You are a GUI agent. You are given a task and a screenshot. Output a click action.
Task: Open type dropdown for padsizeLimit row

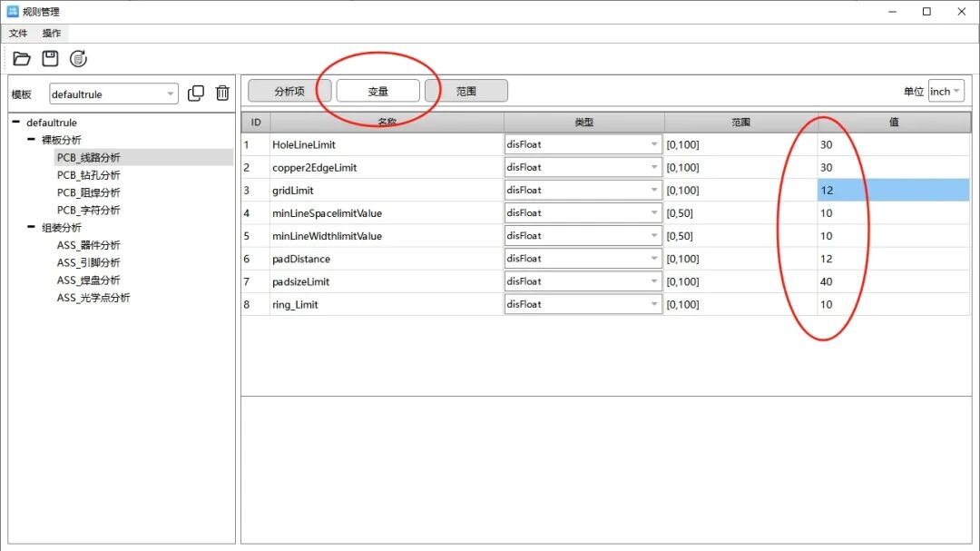583,281
